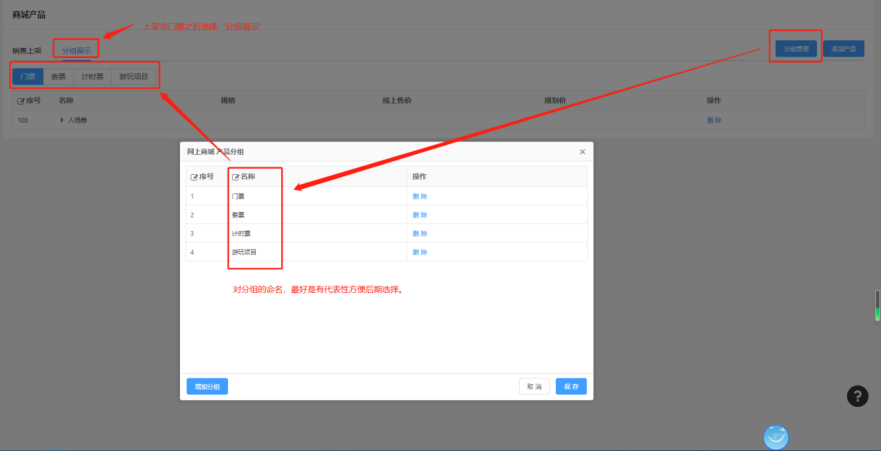Screen dimensions: 881x451
Task: Select the 门票 group tab
Action: pyautogui.click(x=28, y=76)
